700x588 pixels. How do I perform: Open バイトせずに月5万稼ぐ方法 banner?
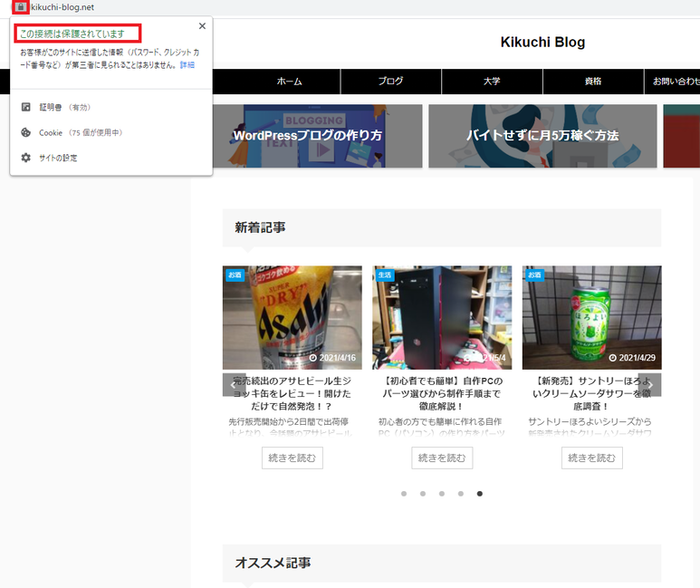pos(542,136)
